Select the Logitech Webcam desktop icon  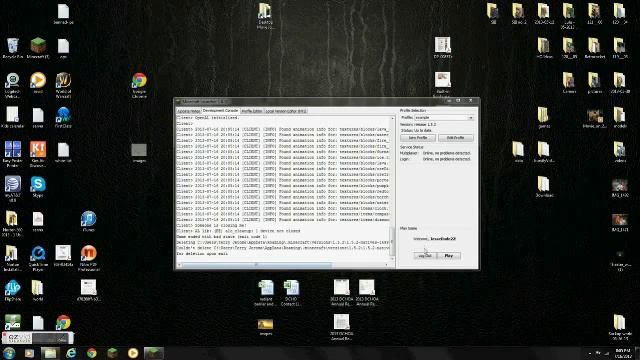(13, 85)
